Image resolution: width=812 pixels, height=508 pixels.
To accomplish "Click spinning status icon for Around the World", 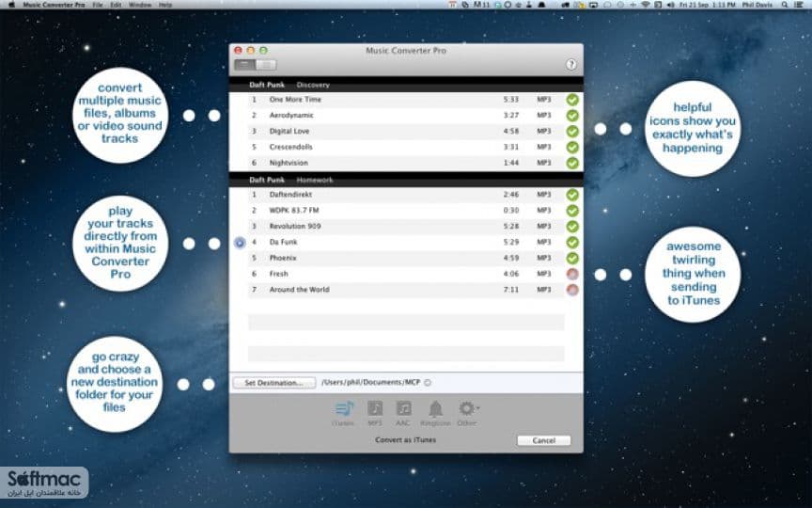I will point(572,290).
